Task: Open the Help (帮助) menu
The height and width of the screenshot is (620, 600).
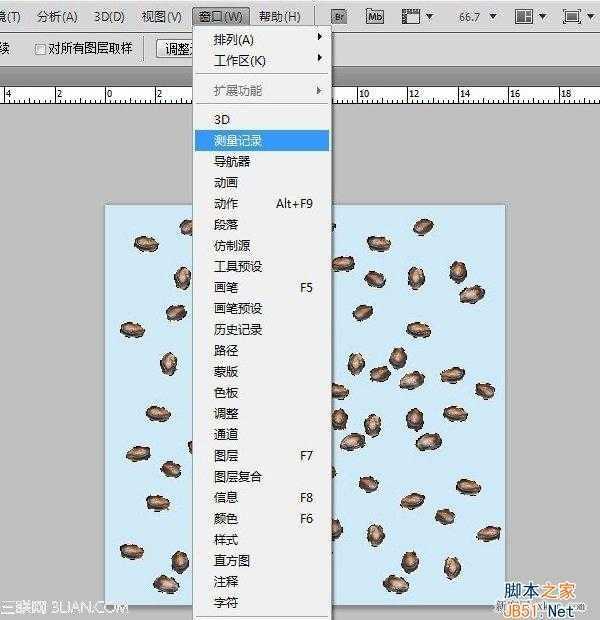Action: coord(279,16)
